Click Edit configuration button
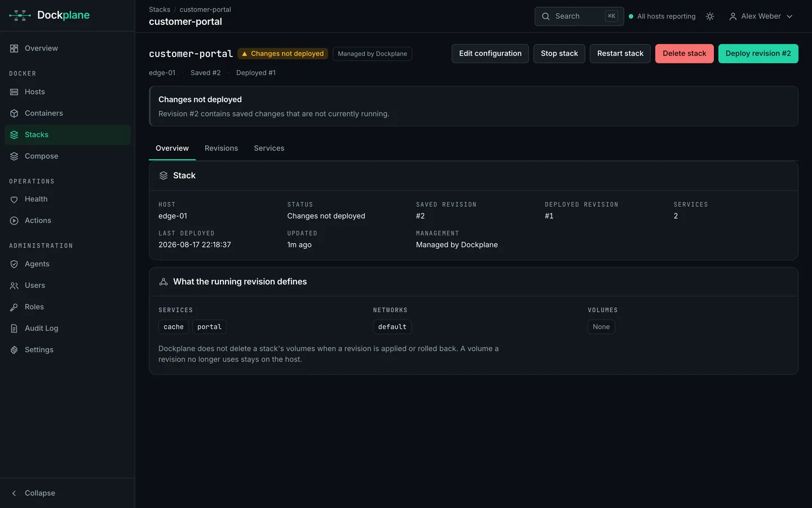Image resolution: width=812 pixels, height=508 pixels. tap(490, 54)
